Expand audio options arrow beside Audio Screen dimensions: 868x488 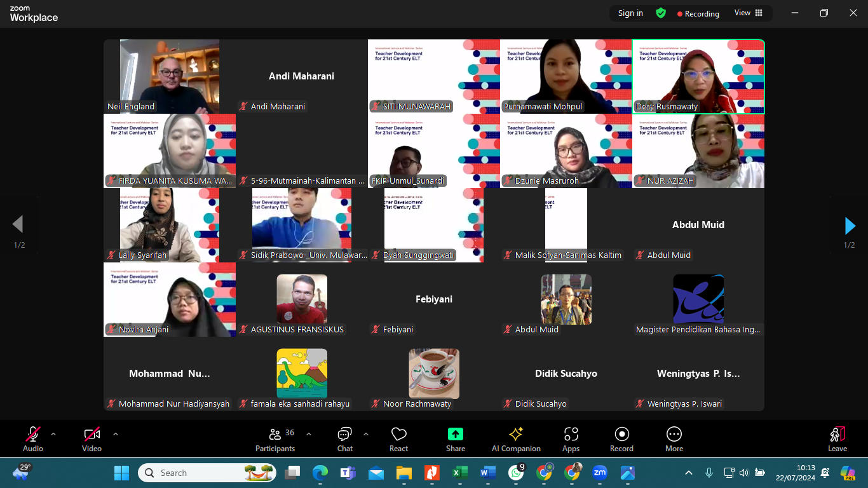pyautogui.click(x=53, y=435)
